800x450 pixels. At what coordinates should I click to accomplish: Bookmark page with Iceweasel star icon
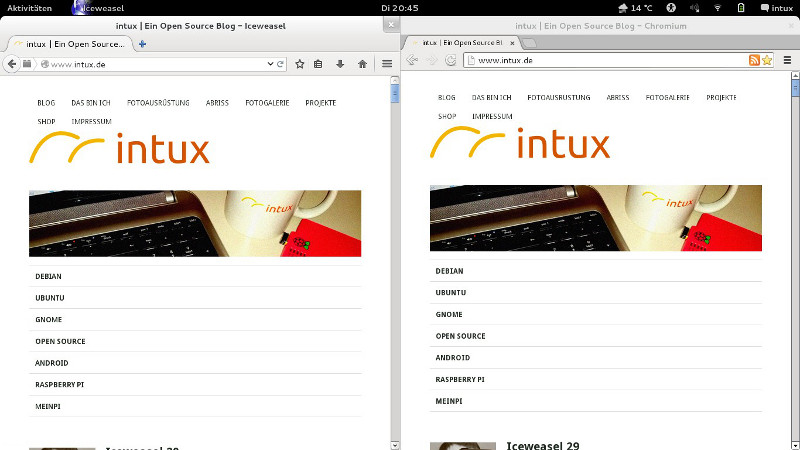click(x=299, y=64)
